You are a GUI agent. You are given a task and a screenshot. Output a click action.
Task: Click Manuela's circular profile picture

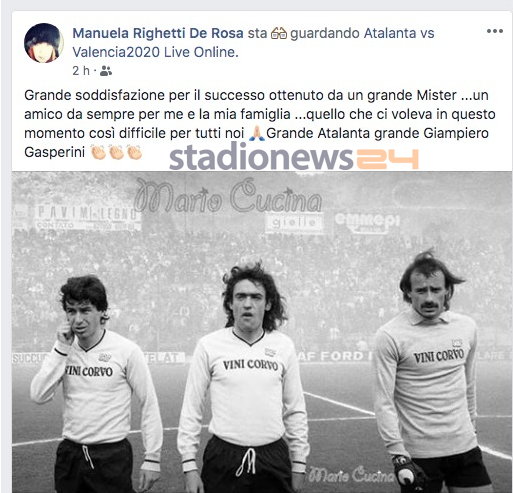coord(44,43)
